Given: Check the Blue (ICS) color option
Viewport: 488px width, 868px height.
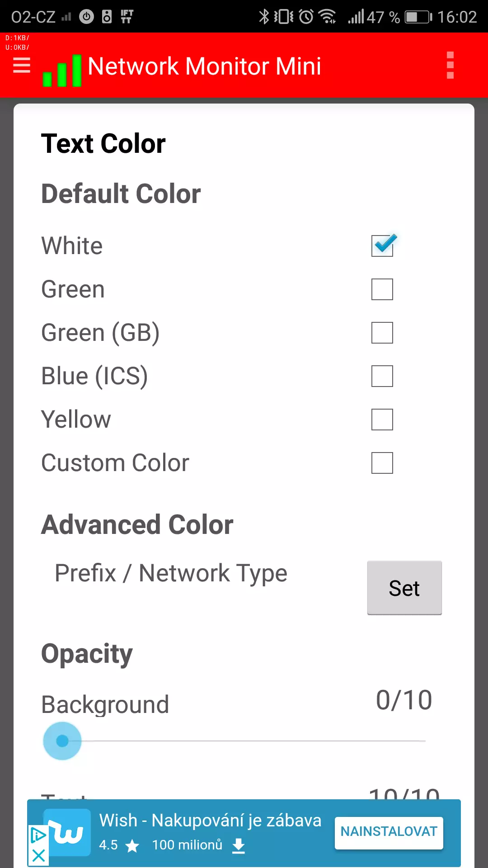Looking at the screenshot, I should (x=382, y=376).
